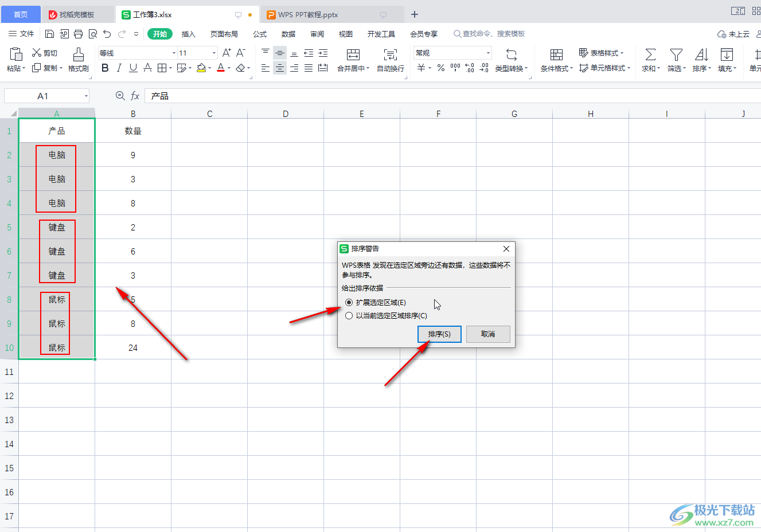This screenshot has height=532, width=761.
Task: Apply strikethrough to text
Action: coord(147,68)
